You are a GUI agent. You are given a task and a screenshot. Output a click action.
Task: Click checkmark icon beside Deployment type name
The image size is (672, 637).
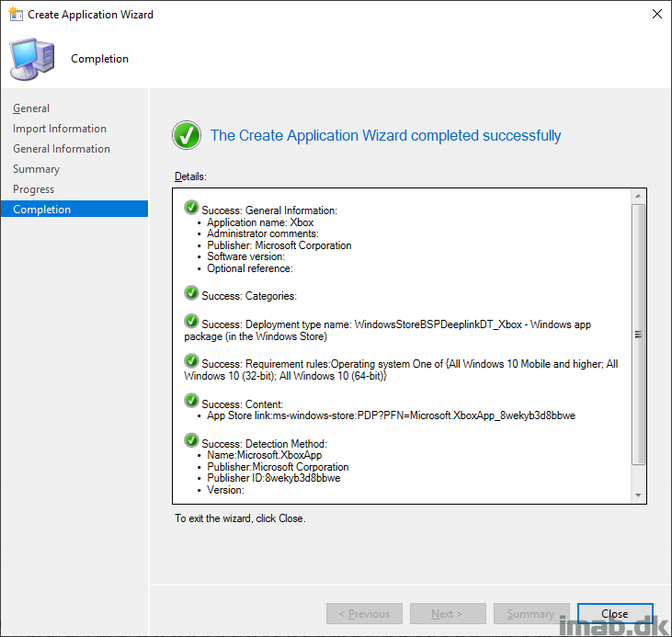pyautogui.click(x=191, y=321)
